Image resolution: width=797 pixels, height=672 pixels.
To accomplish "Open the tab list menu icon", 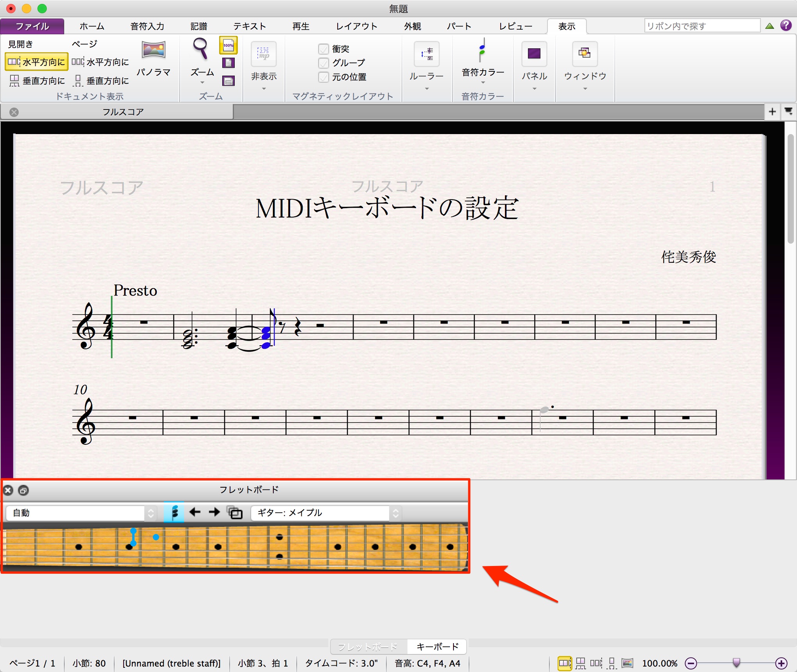I will click(788, 112).
